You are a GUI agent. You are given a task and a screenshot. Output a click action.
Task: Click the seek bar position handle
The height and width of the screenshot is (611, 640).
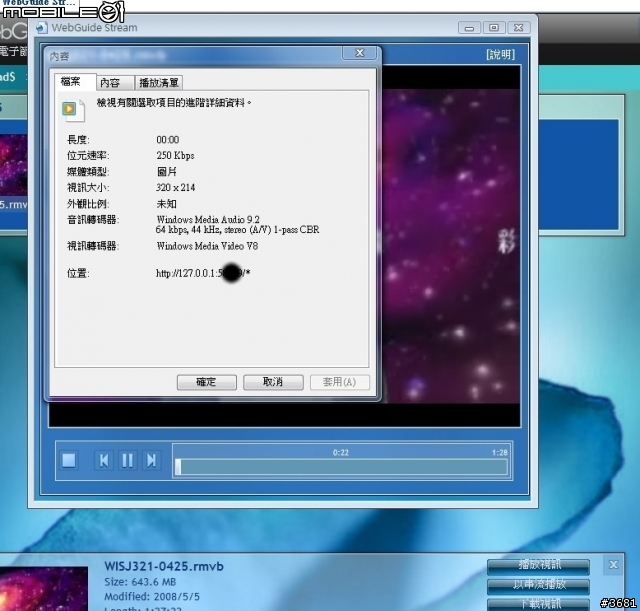click(178, 467)
